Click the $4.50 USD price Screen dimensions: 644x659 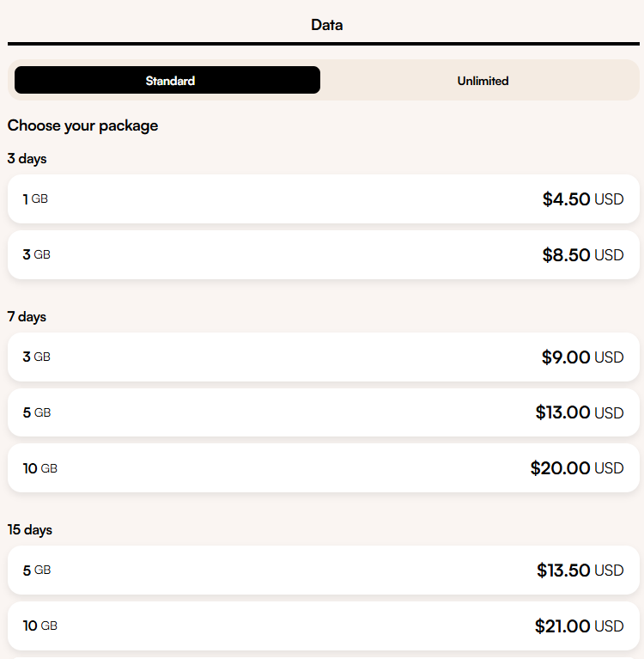click(x=582, y=199)
